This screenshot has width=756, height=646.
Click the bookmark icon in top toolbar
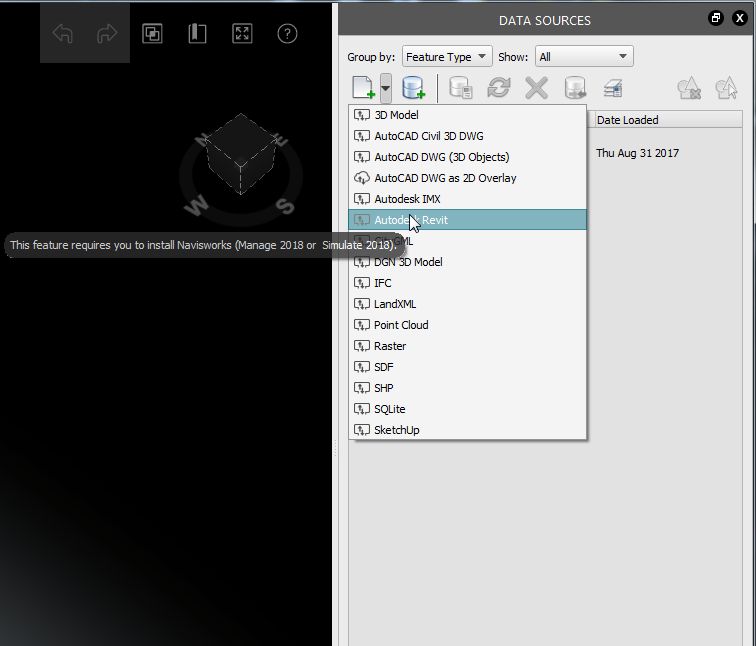[x=197, y=33]
